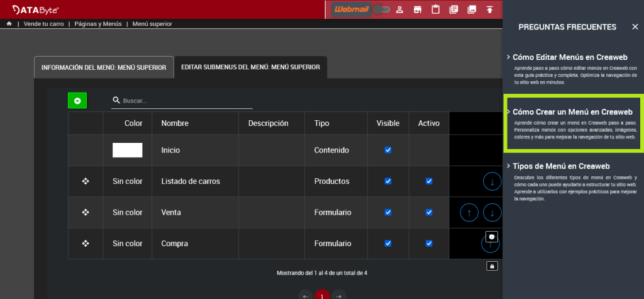Open the Webmail button

pos(350,9)
